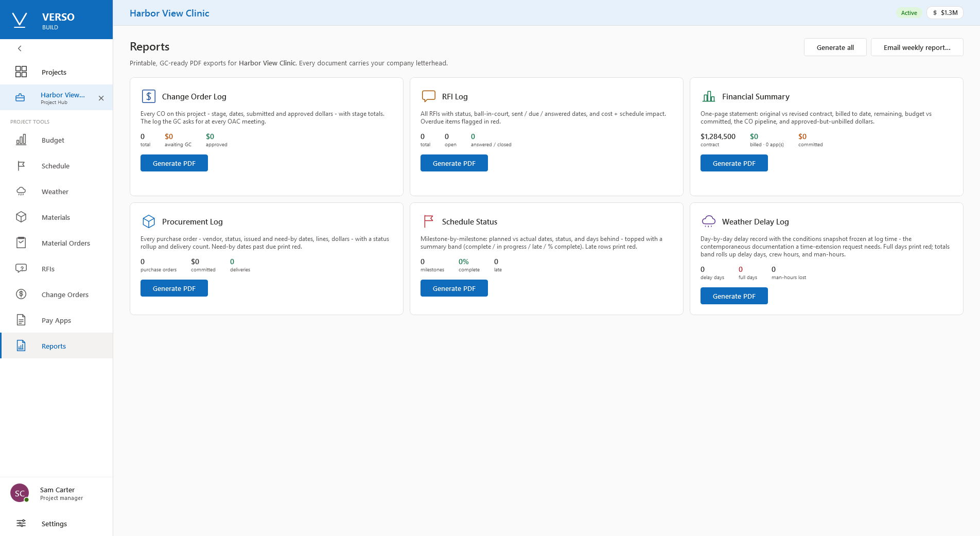980x536 pixels.
Task: Click the Procurement Log cube icon
Action: pyautogui.click(x=149, y=221)
